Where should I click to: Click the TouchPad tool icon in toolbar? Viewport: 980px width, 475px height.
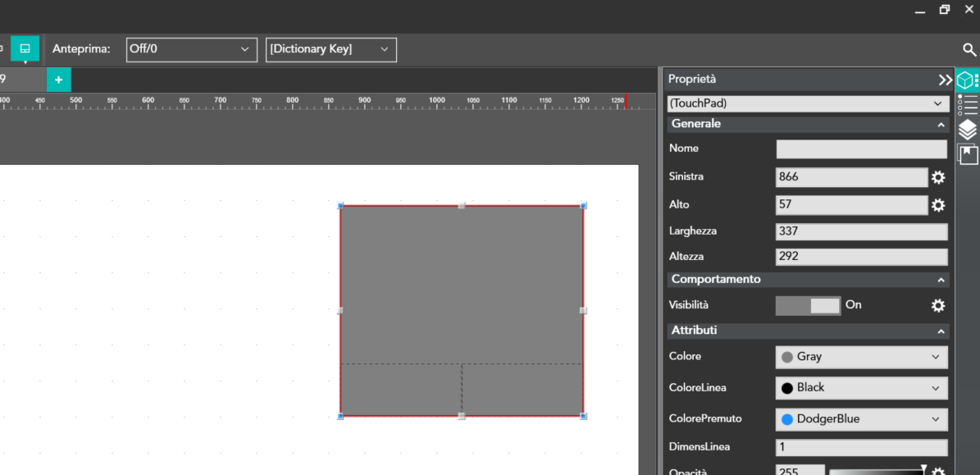[25, 48]
